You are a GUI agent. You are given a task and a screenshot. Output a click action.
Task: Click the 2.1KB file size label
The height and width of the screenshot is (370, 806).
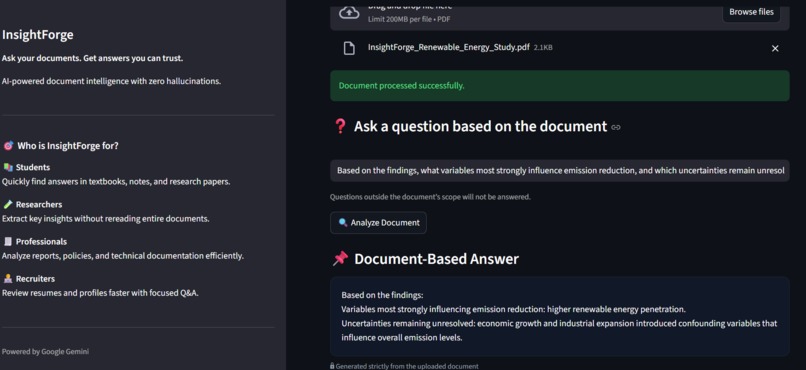pyautogui.click(x=543, y=47)
